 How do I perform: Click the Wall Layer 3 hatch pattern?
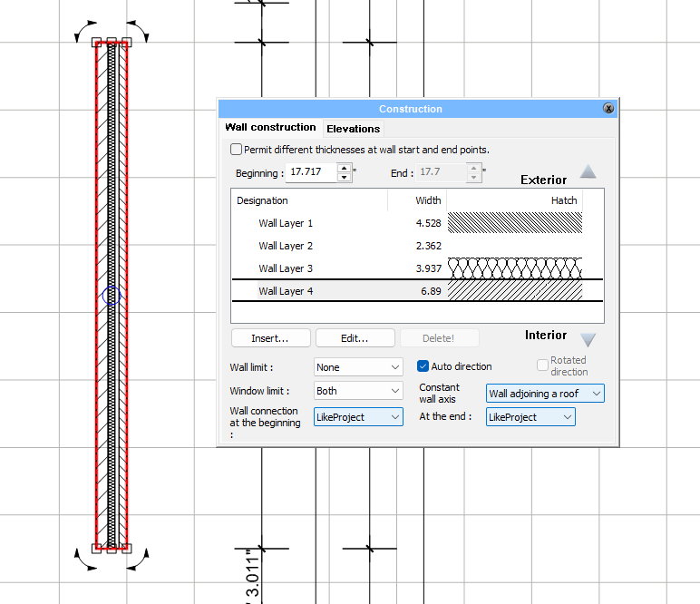(x=515, y=268)
